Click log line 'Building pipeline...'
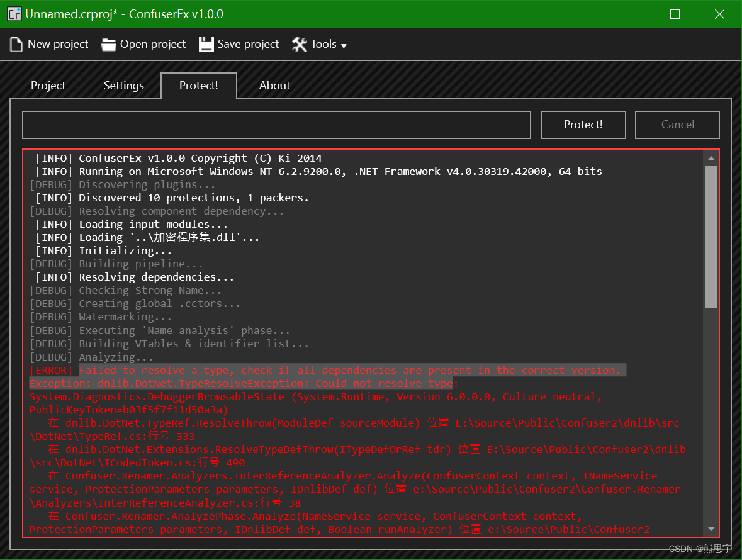The image size is (742, 560). coord(116,264)
